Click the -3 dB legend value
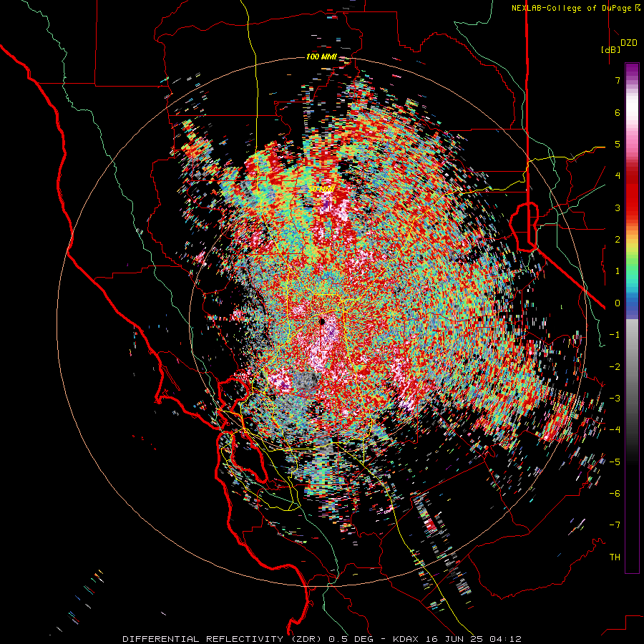The image size is (644, 644). [x=615, y=398]
